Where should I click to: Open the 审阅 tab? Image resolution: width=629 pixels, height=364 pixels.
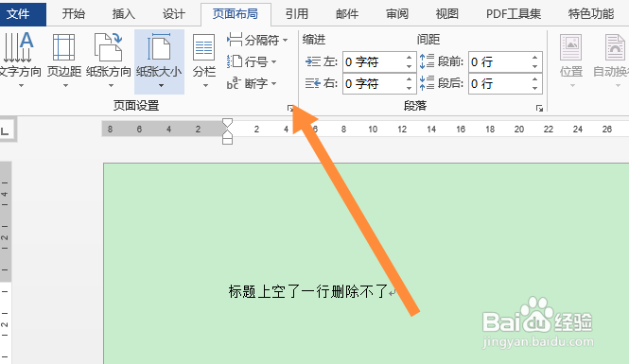coord(397,14)
